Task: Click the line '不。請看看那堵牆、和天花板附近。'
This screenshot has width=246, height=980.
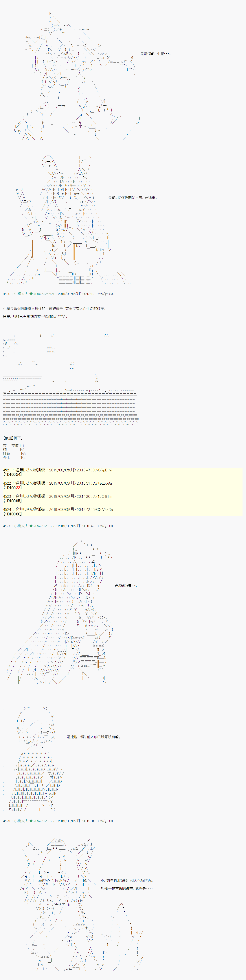Action: 127,880
